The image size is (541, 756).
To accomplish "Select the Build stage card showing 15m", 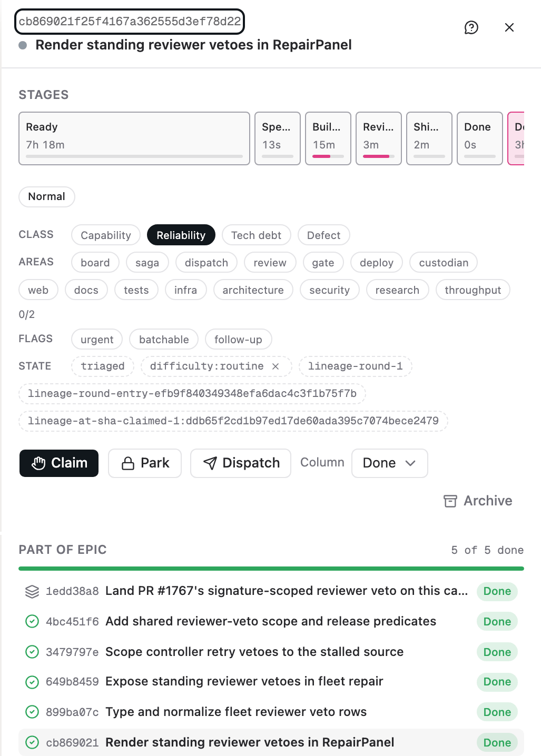I will [x=328, y=138].
